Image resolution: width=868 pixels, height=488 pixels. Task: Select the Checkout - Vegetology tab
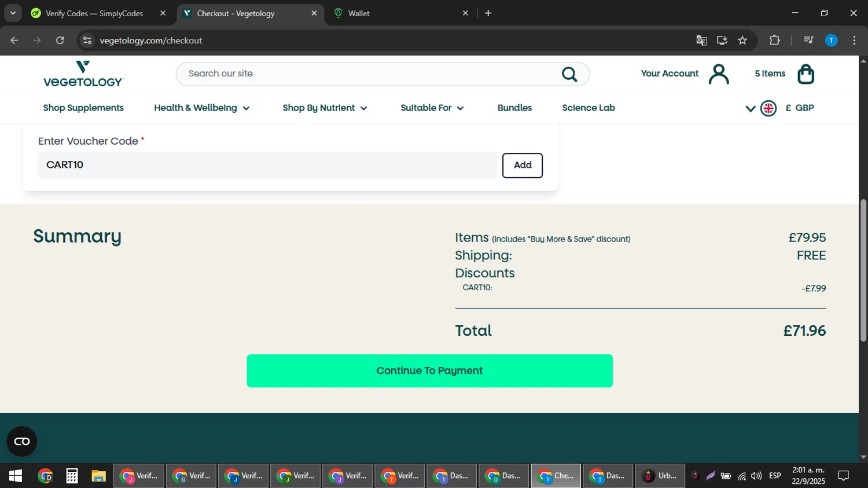236,13
